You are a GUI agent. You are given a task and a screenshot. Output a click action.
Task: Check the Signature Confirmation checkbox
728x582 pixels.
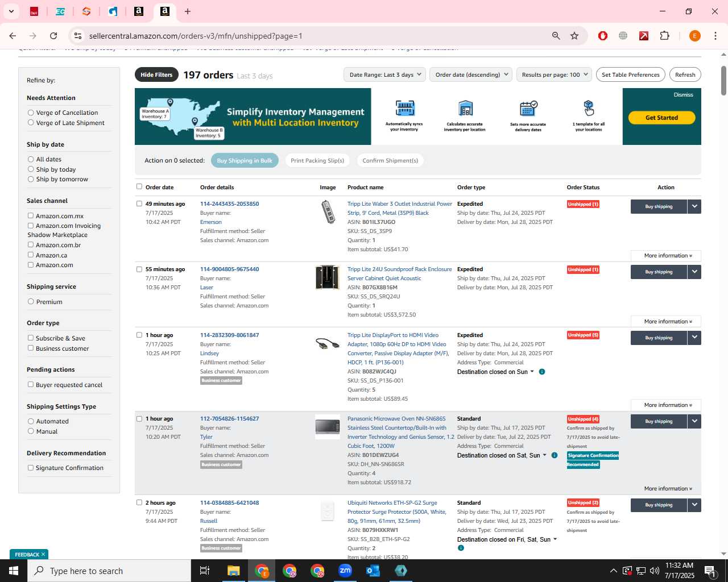(x=31, y=468)
